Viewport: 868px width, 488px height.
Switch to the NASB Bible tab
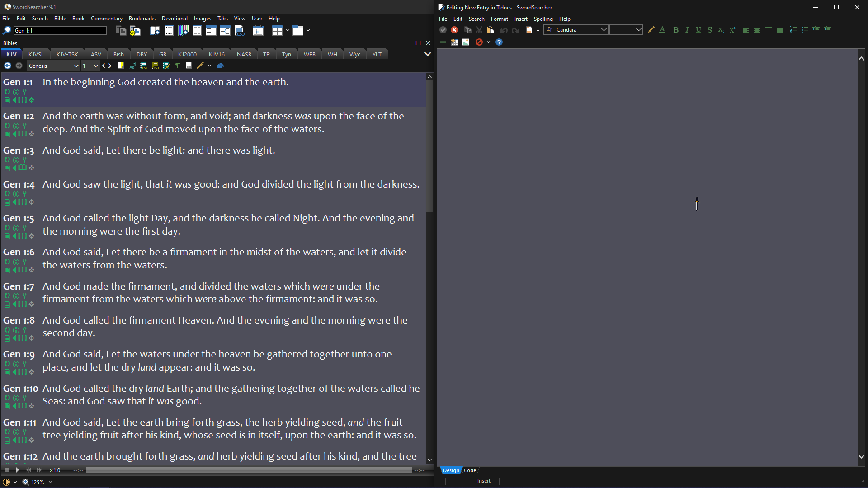coord(244,54)
